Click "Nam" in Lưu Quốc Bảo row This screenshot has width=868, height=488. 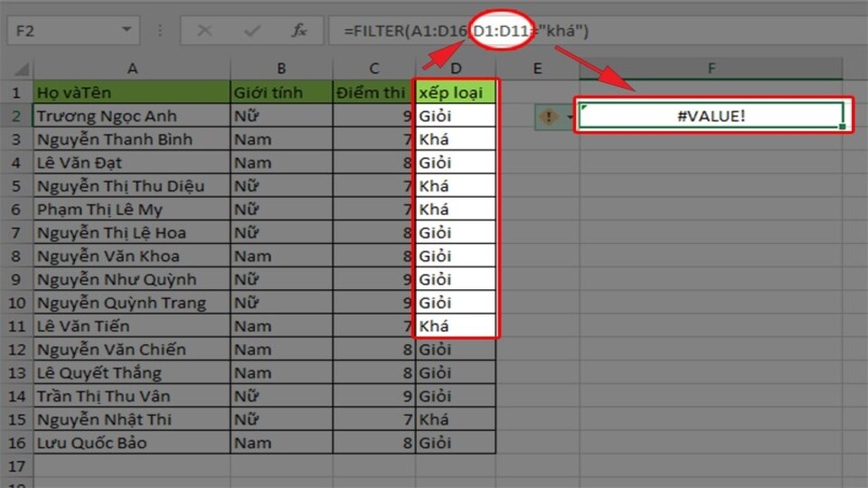point(281,443)
